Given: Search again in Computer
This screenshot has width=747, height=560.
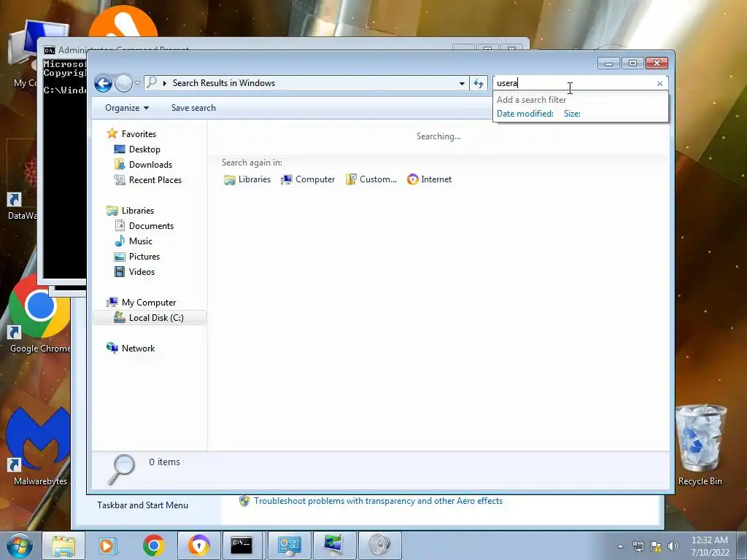Looking at the screenshot, I should click(308, 179).
